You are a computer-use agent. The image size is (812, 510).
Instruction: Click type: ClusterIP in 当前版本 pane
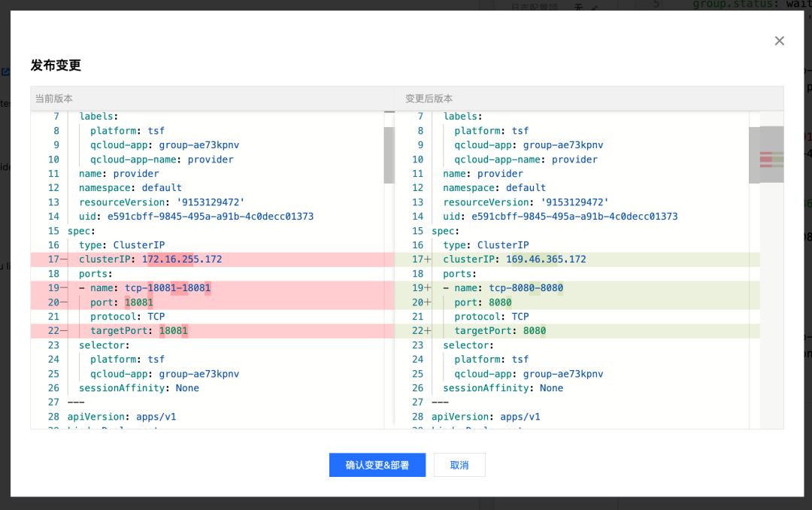coord(122,245)
